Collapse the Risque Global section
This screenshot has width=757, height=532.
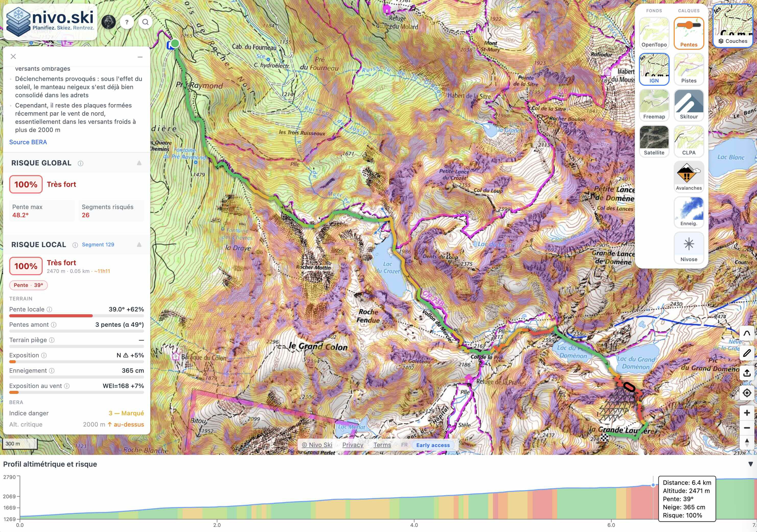point(139,163)
